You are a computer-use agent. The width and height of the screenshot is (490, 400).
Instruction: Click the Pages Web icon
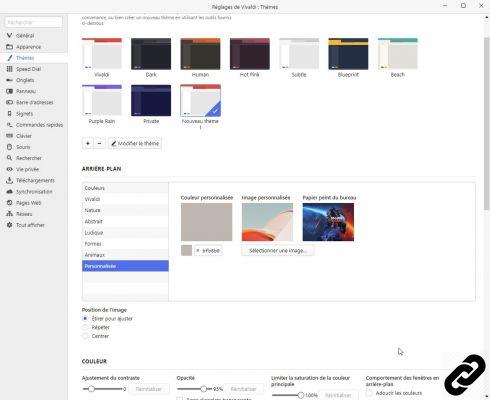[9, 202]
